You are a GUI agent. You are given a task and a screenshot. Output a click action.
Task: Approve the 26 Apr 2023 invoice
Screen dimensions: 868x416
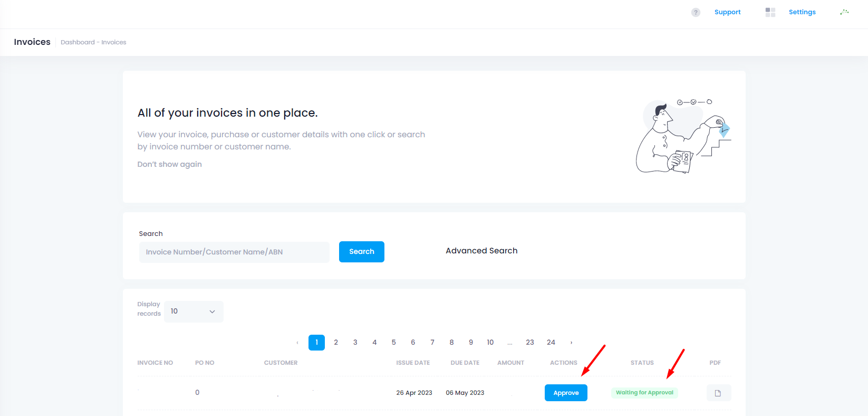tap(566, 393)
